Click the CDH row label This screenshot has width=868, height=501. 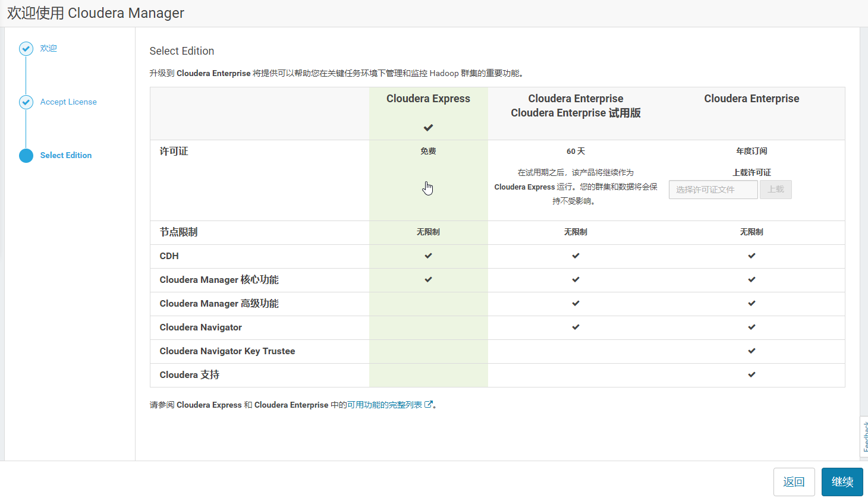[169, 256]
